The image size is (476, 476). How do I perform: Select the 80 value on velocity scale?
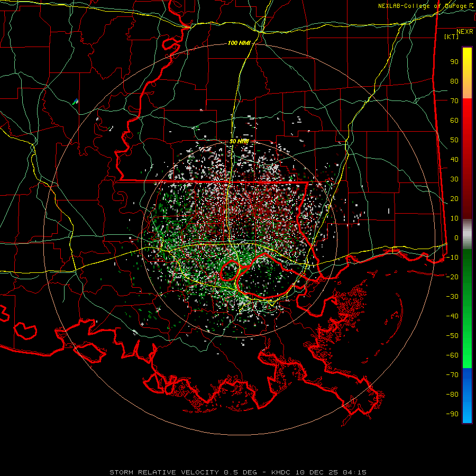pos(454,81)
